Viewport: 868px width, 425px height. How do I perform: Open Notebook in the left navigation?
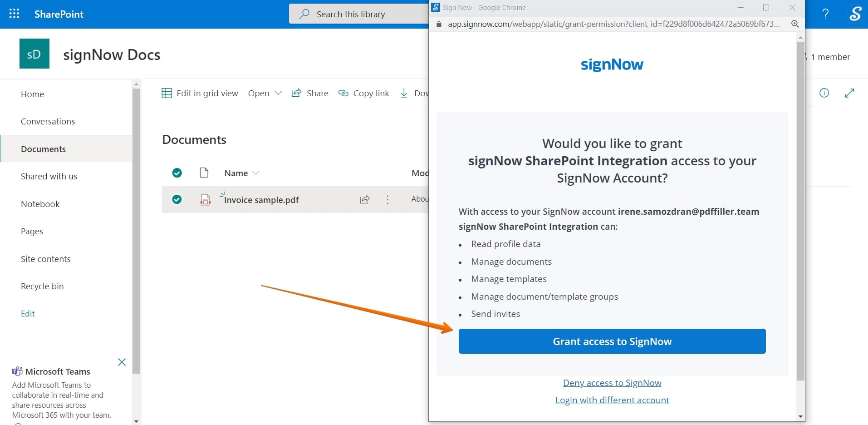(x=40, y=204)
